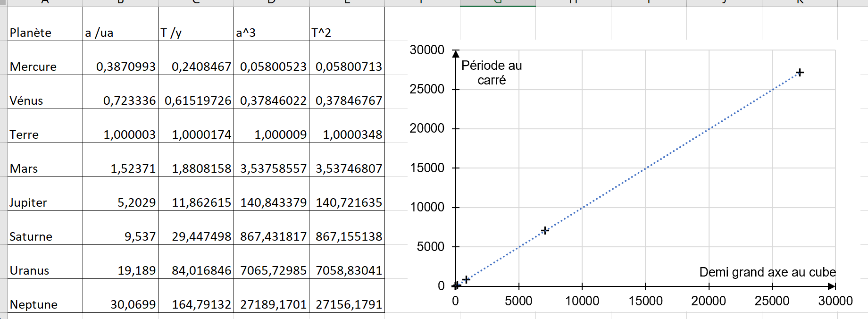This screenshot has width=868, height=319.
Task: Click the 'Période au carré' axis title
Action: 492,73
